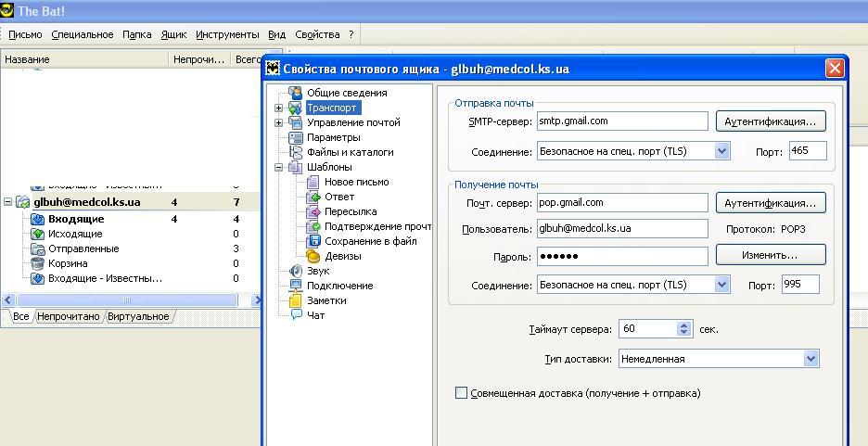Open SMTP Соединение dropdown
The image size is (868, 446).
click(721, 150)
